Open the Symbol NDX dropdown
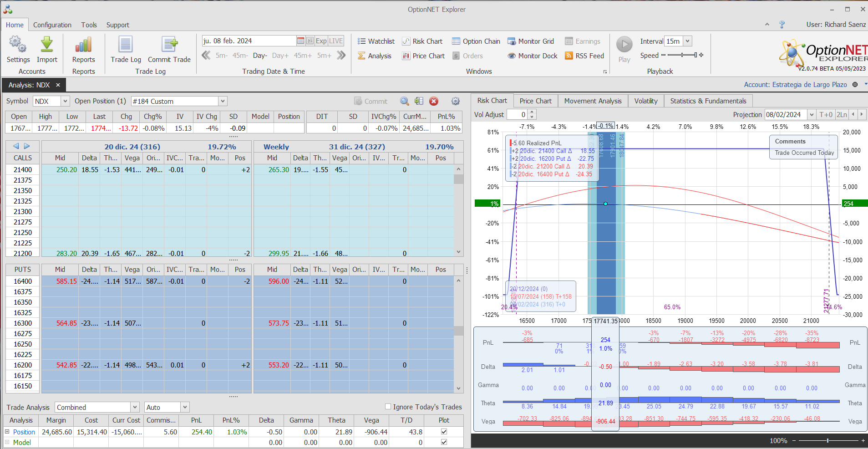The width and height of the screenshot is (868, 449). point(65,101)
